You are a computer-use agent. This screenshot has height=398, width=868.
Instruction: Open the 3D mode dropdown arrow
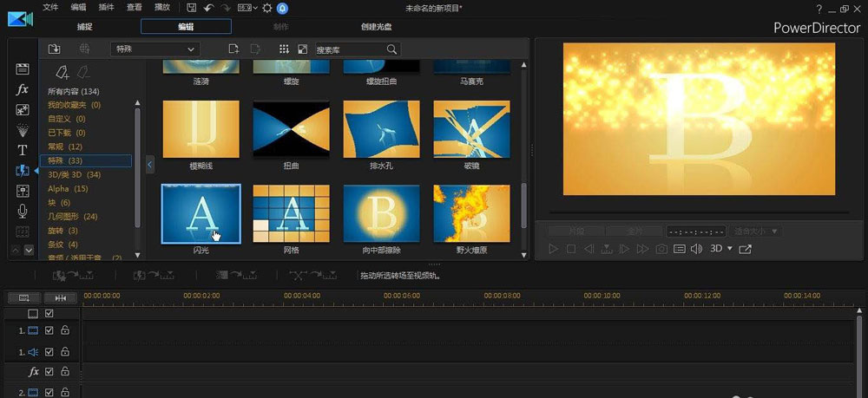coord(730,249)
